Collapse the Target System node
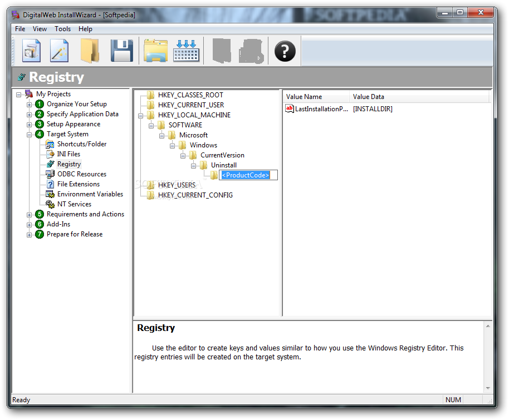This screenshot has height=420, width=509. point(29,135)
